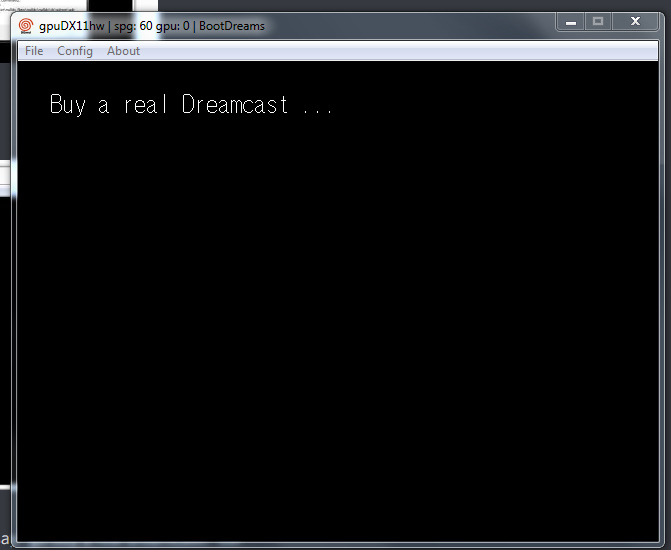Click the 'Buy a real Dreamcast ...' text
The image size is (671, 550).
tap(191, 104)
